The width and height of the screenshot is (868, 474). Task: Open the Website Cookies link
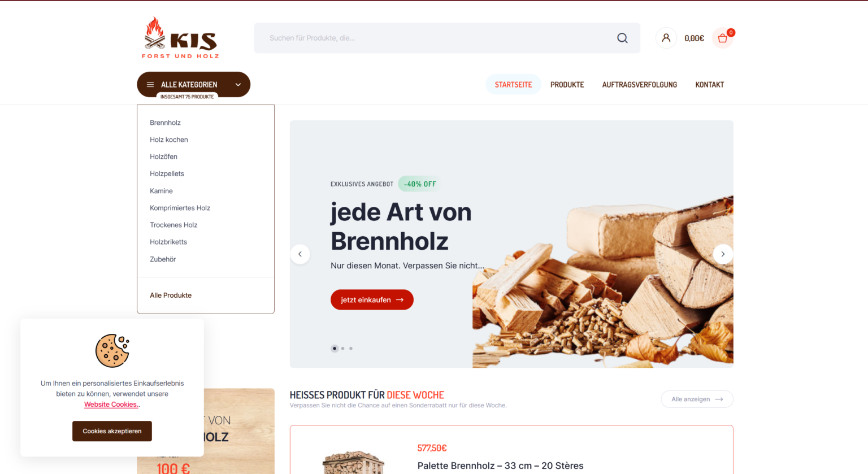[x=112, y=405]
